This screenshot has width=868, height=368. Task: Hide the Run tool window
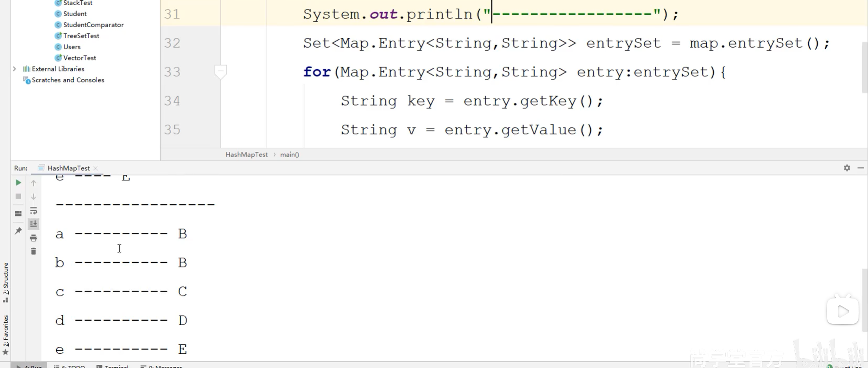coord(861,168)
